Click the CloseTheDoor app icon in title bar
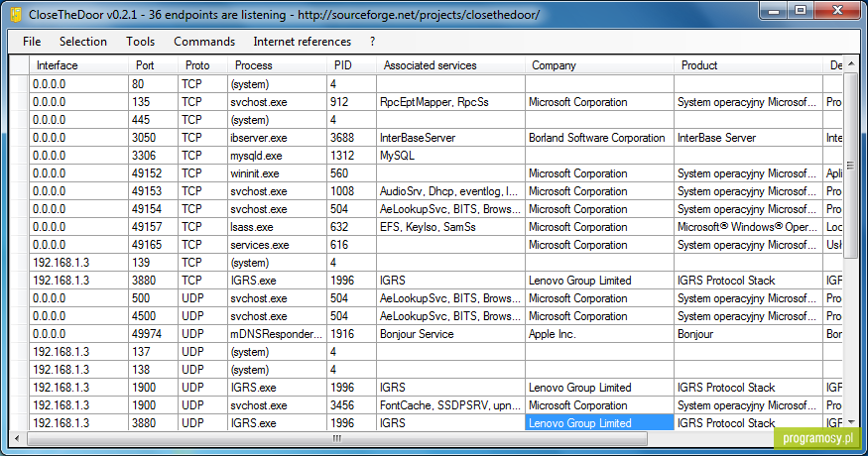The width and height of the screenshot is (868, 456). pyautogui.click(x=16, y=15)
